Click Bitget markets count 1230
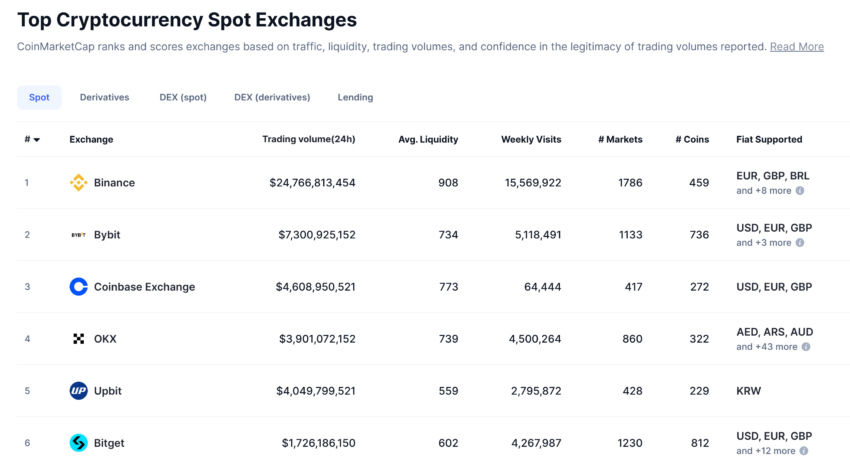 pyautogui.click(x=630, y=443)
